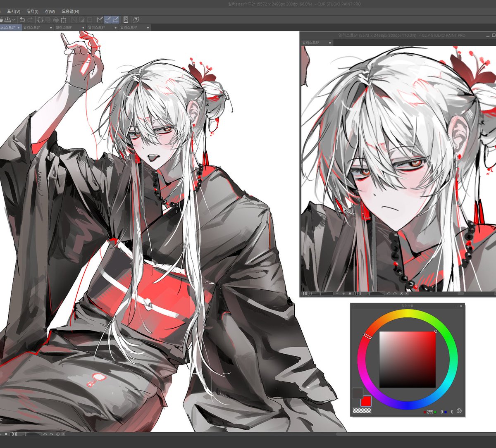
Task: Zoom in with plus button in floating window
Action: coord(343,293)
